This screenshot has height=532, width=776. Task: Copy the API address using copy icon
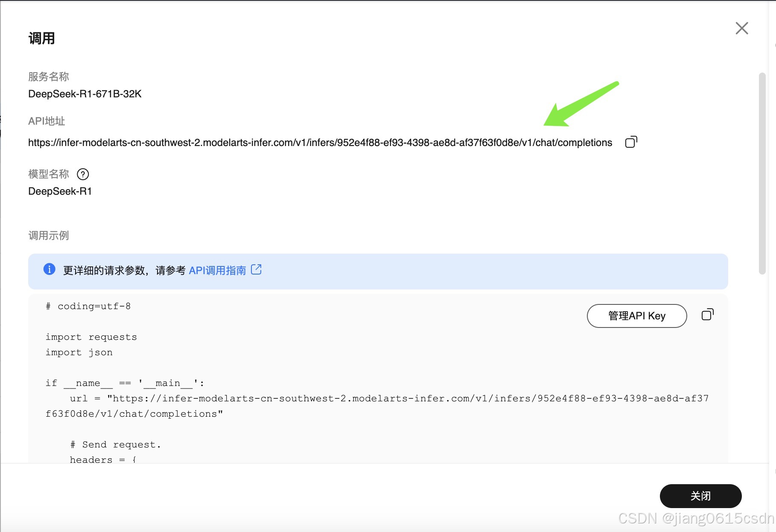tap(631, 142)
